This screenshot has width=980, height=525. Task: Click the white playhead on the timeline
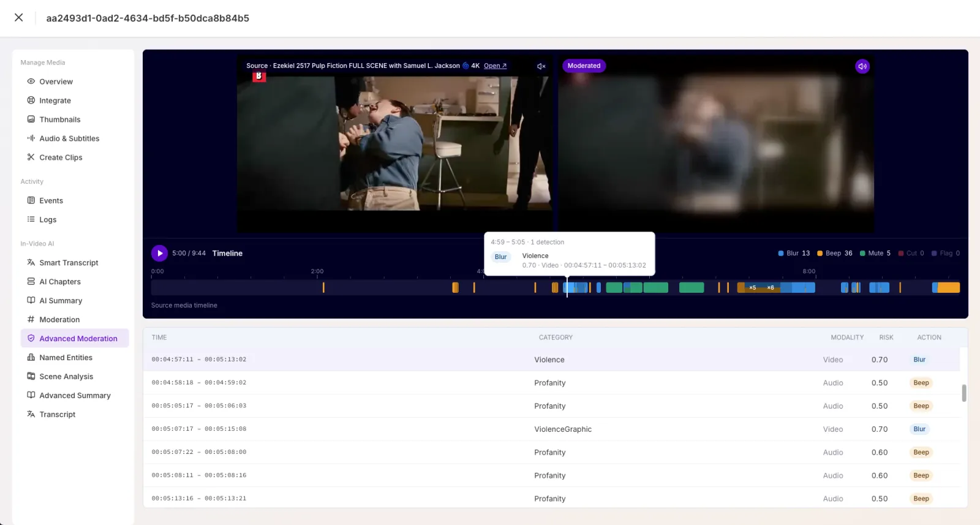point(567,286)
